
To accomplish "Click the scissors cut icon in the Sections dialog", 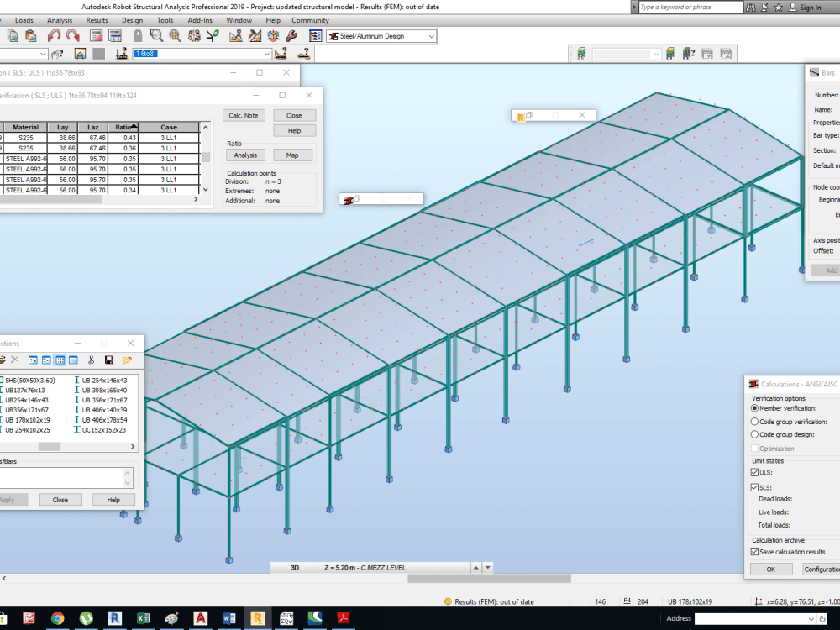I will tap(91, 360).
